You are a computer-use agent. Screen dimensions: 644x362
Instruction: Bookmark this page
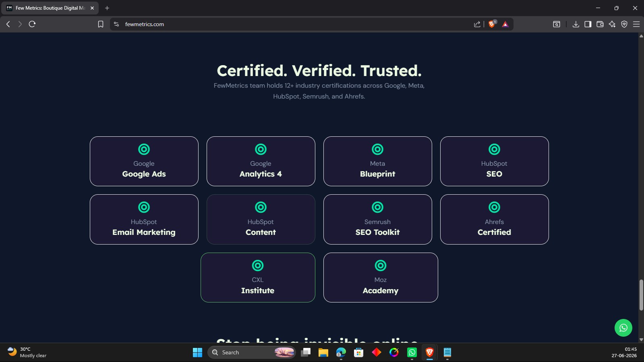click(x=101, y=24)
